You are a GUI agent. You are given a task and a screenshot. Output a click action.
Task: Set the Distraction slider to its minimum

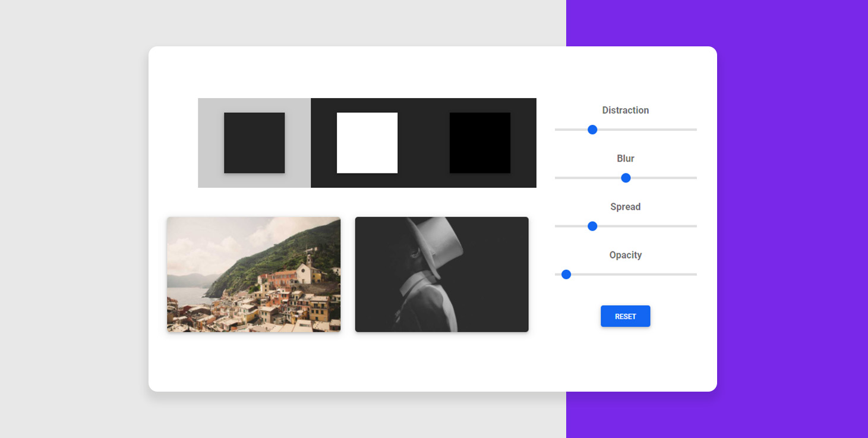pyautogui.click(x=556, y=130)
